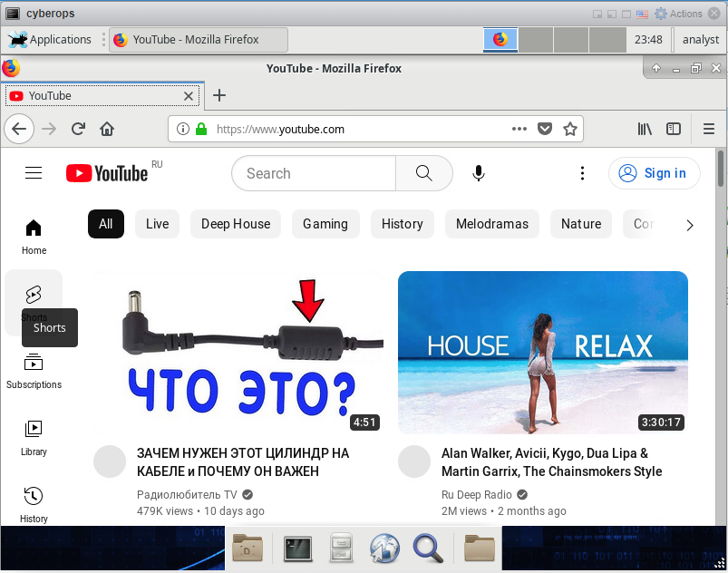
Task: Select the YouTube browser tab
Action: 102,96
